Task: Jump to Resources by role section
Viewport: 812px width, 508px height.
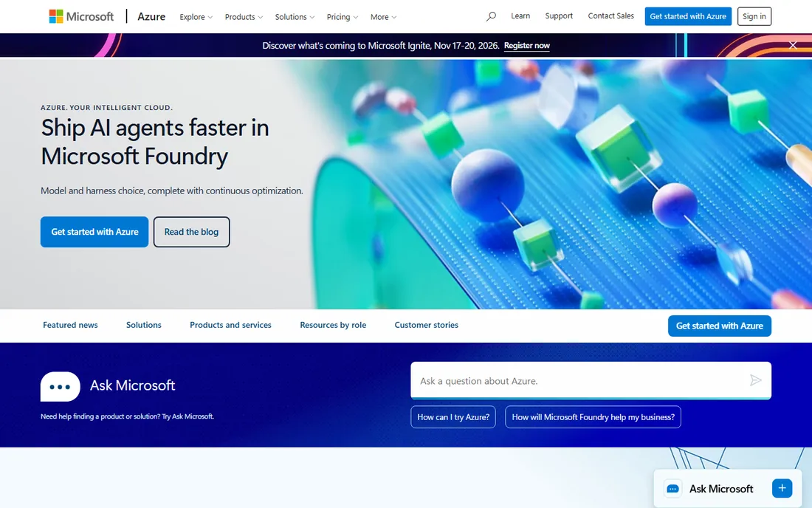Action: coord(333,325)
